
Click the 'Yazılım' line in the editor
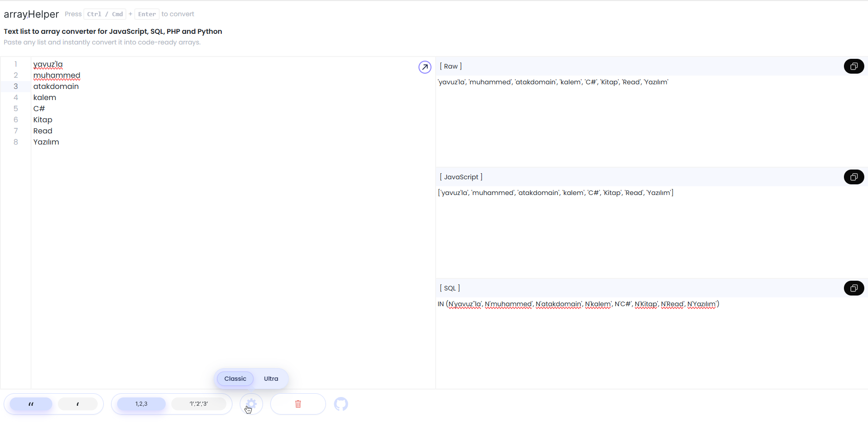coord(46,142)
